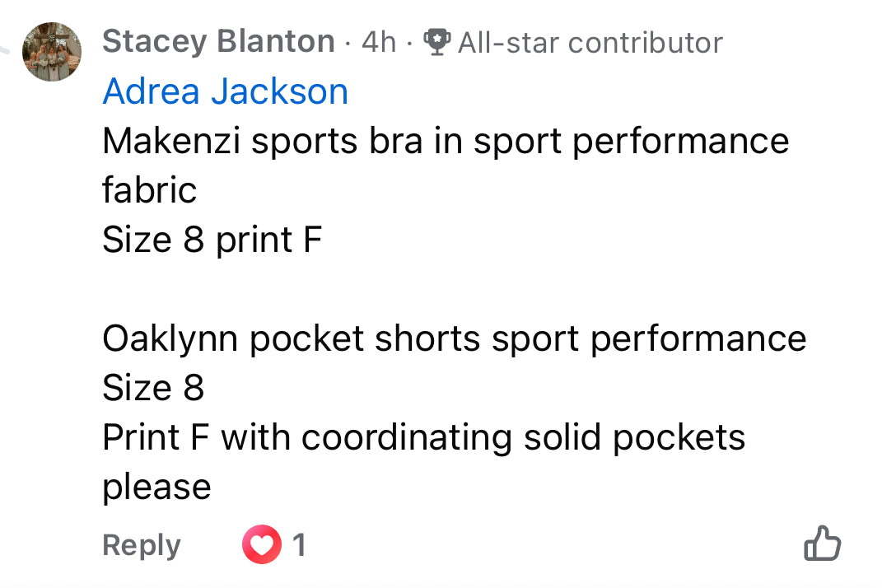Reply to Stacey Blanton's comment
This screenshot has height=588, width=882.
point(141,545)
